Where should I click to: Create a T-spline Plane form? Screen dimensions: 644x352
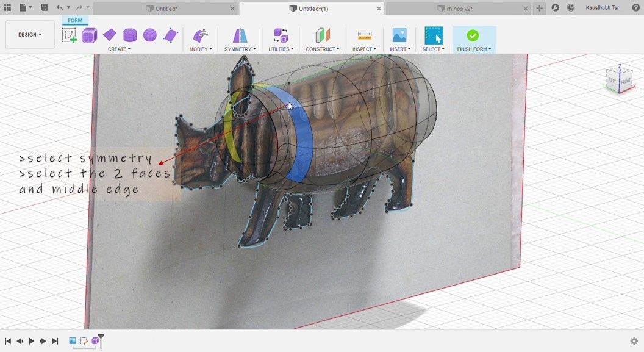point(110,35)
